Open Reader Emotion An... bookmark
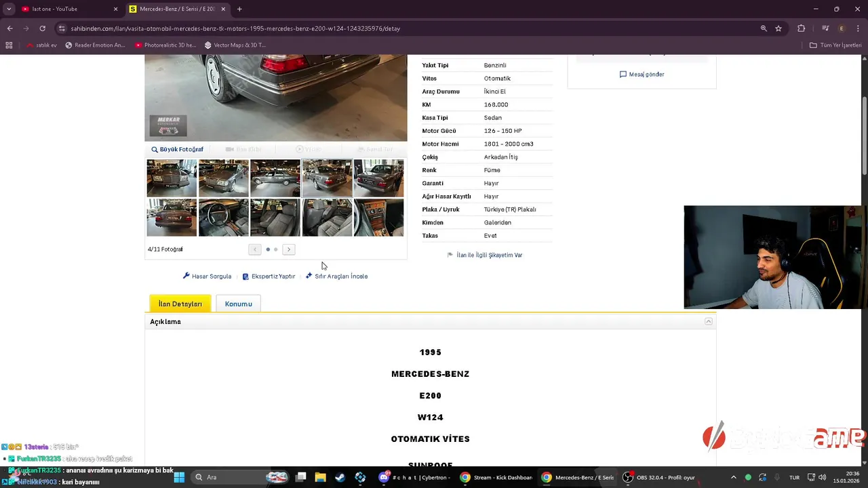Screen dimensions: 868x488 tap(96, 45)
